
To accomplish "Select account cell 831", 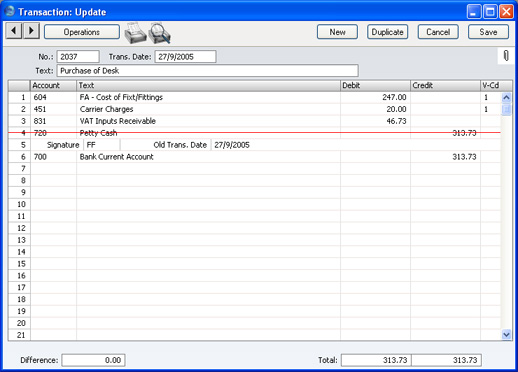I will (x=53, y=121).
